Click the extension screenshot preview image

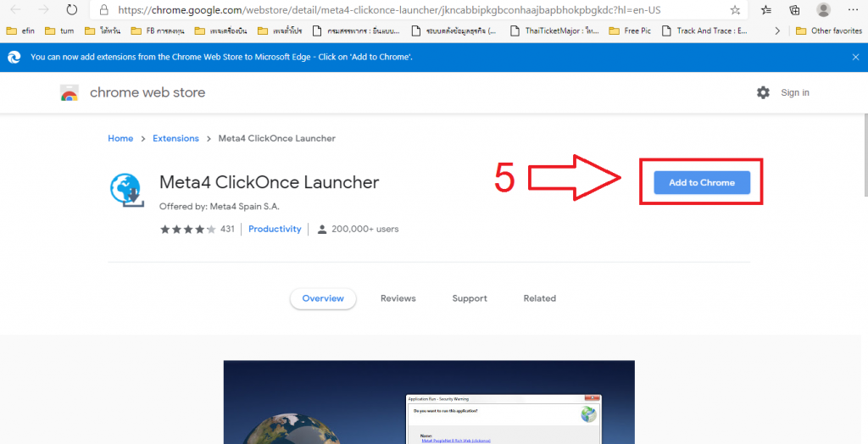(429, 402)
